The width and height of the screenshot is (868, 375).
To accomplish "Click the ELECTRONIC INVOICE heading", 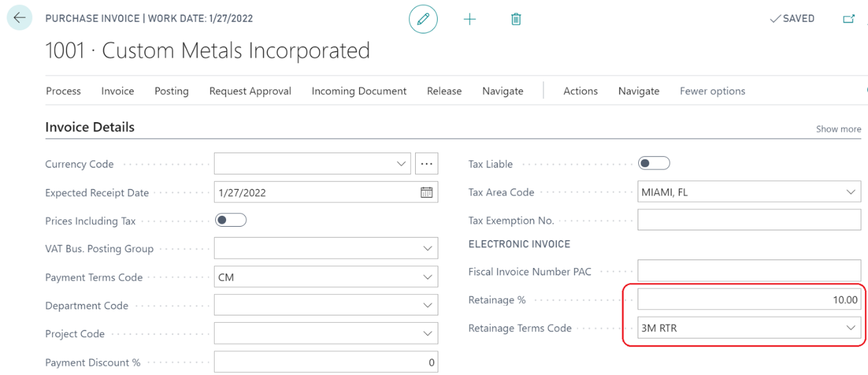I will tap(519, 244).
